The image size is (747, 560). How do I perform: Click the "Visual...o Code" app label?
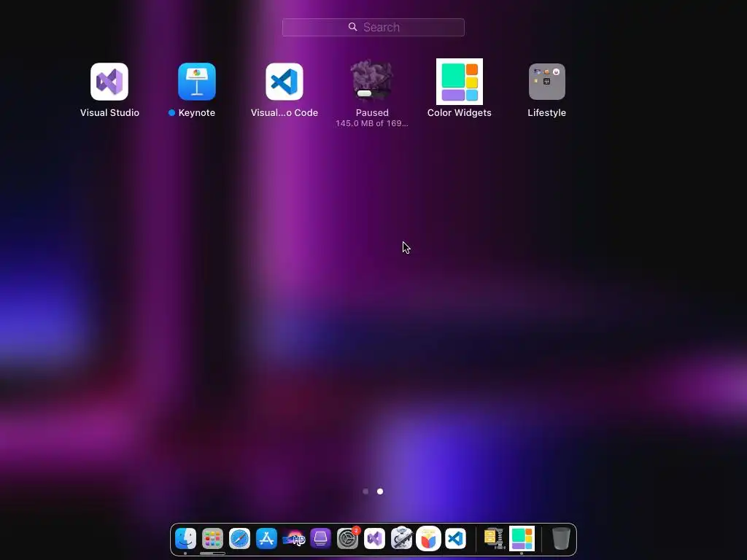pyautogui.click(x=285, y=113)
